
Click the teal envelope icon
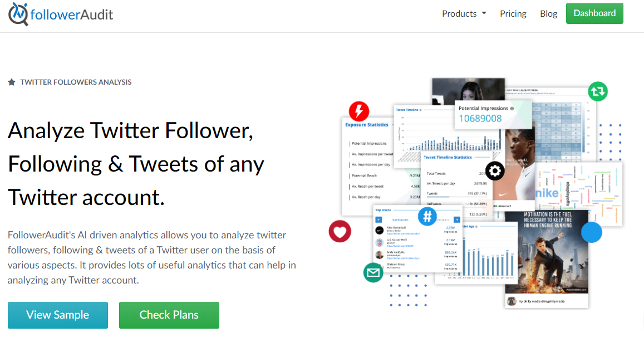(373, 273)
